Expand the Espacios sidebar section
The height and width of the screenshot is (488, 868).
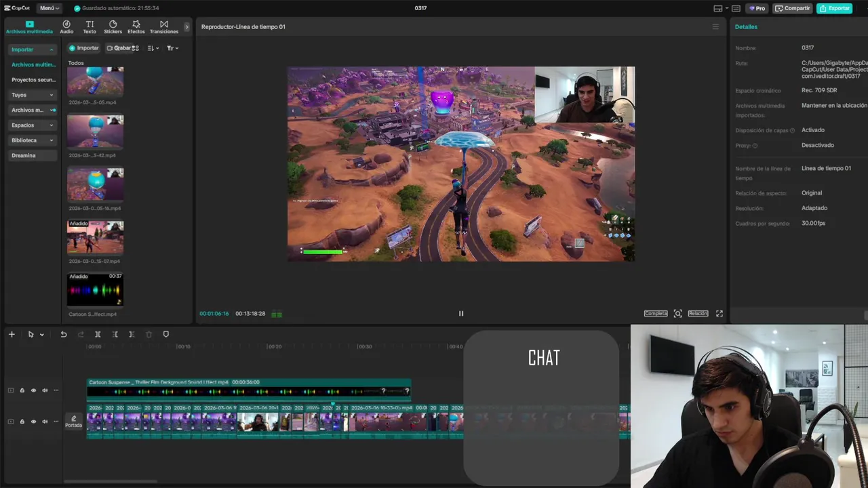point(33,125)
